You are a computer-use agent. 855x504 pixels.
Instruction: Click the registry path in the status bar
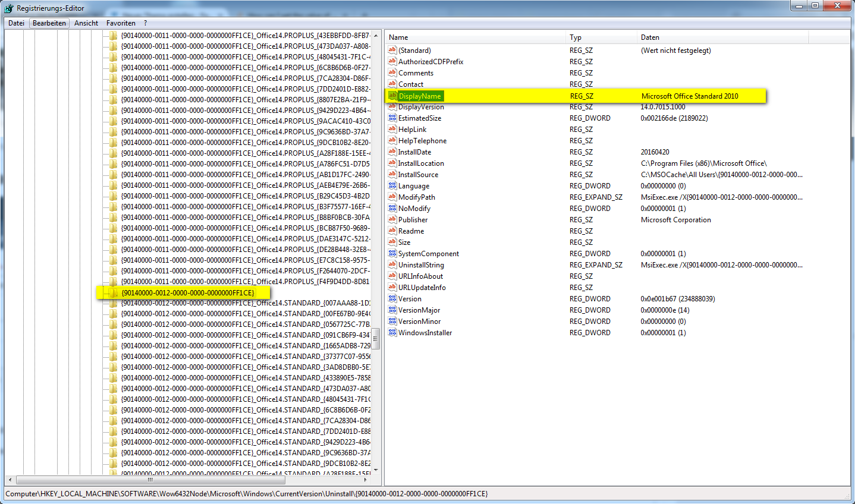pos(246,493)
